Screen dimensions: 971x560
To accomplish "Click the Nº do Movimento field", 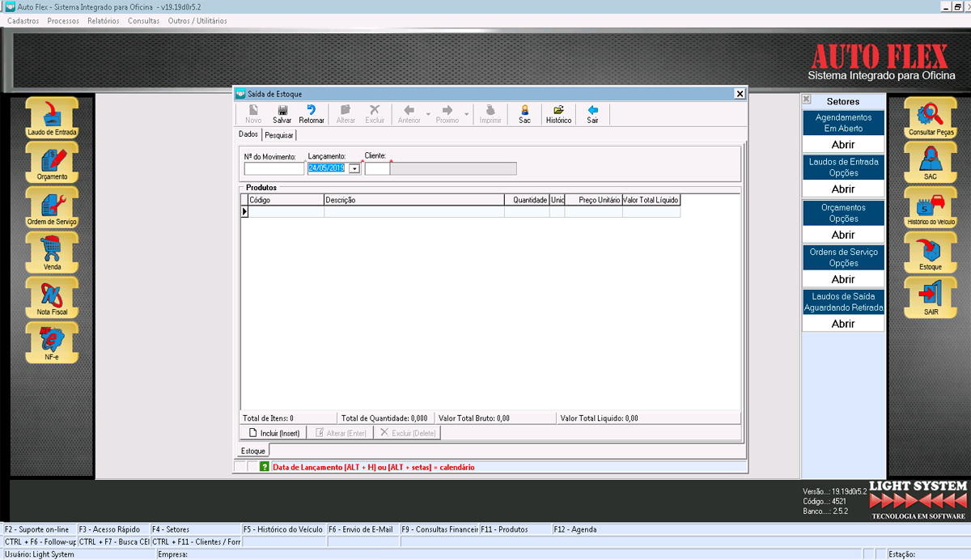I will pyautogui.click(x=273, y=168).
